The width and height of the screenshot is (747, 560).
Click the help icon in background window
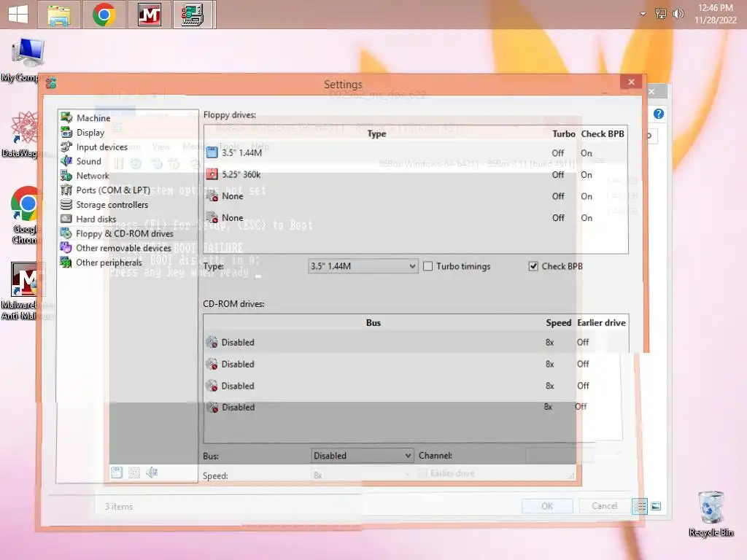click(x=659, y=114)
